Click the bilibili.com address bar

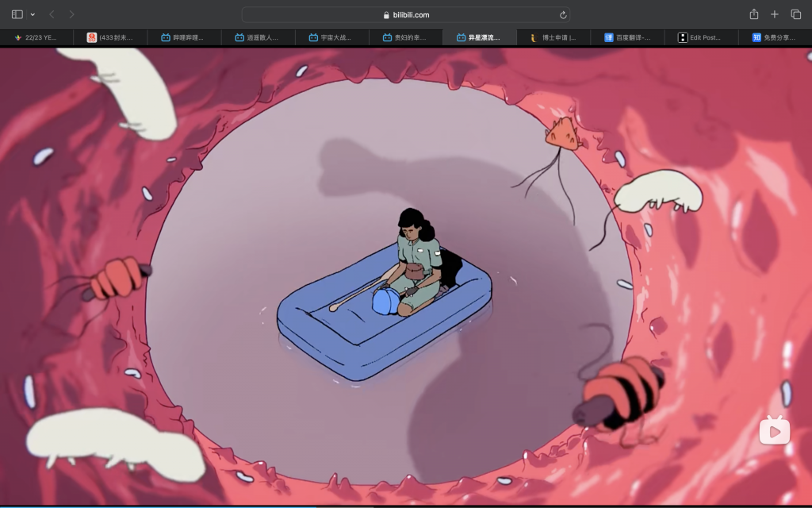(406, 14)
